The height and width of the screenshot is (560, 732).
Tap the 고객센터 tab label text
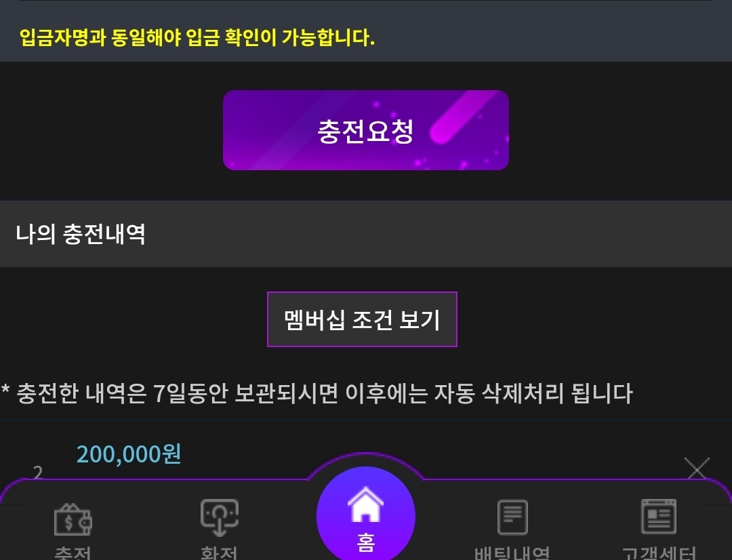coord(659,553)
